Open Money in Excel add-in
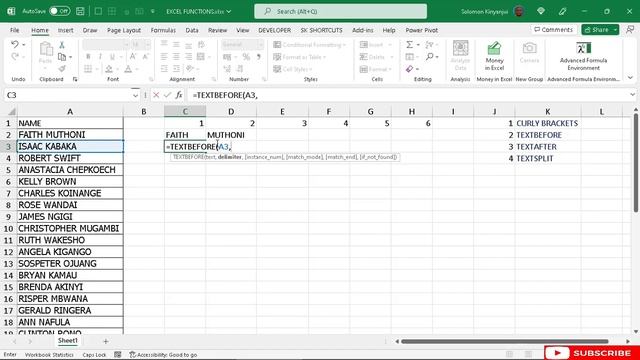The width and height of the screenshot is (640, 360). [x=494, y=56]
